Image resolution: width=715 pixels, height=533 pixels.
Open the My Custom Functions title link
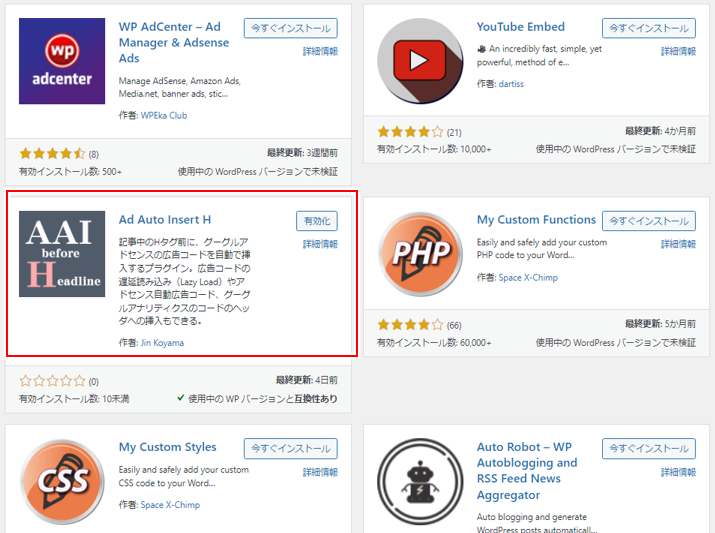click(x=536, y=220)
